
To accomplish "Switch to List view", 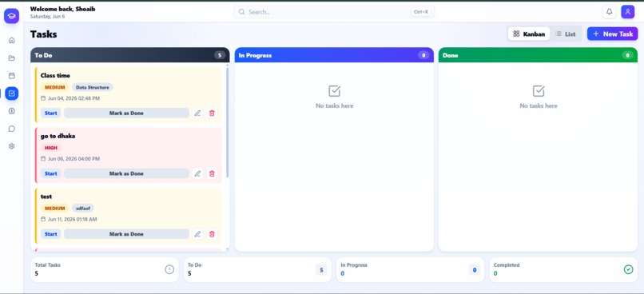I will pos(566,34).
